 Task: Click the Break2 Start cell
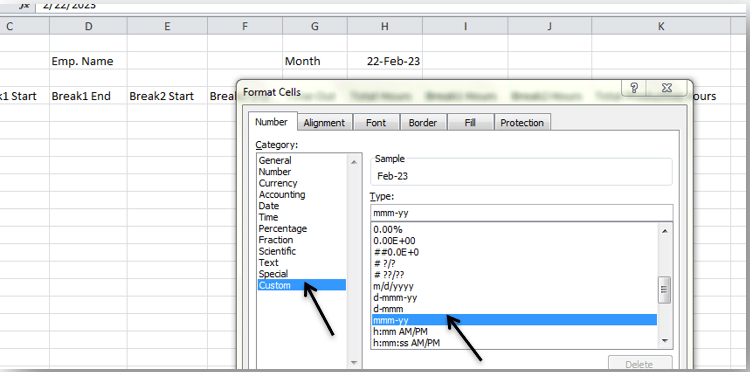[167, 96]
